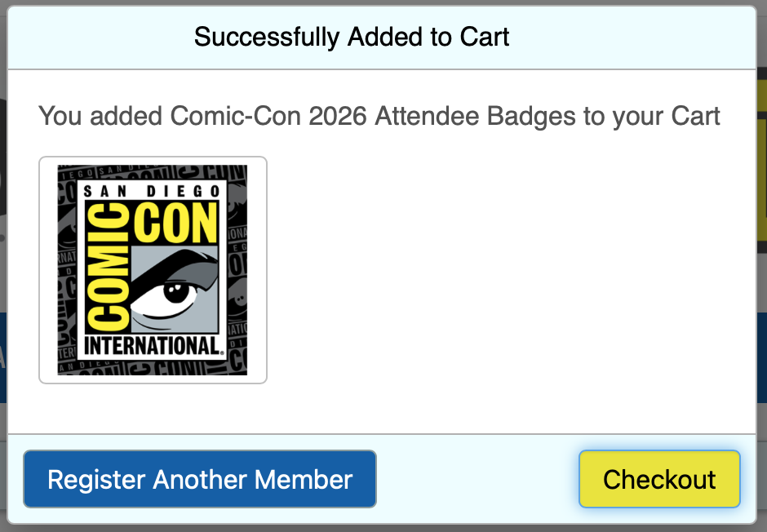Image resolution: width=767 pixels, height=532 pixels.
Task: Click the SAN DIEGO text atop the logo
Action: tap(153, 192)
